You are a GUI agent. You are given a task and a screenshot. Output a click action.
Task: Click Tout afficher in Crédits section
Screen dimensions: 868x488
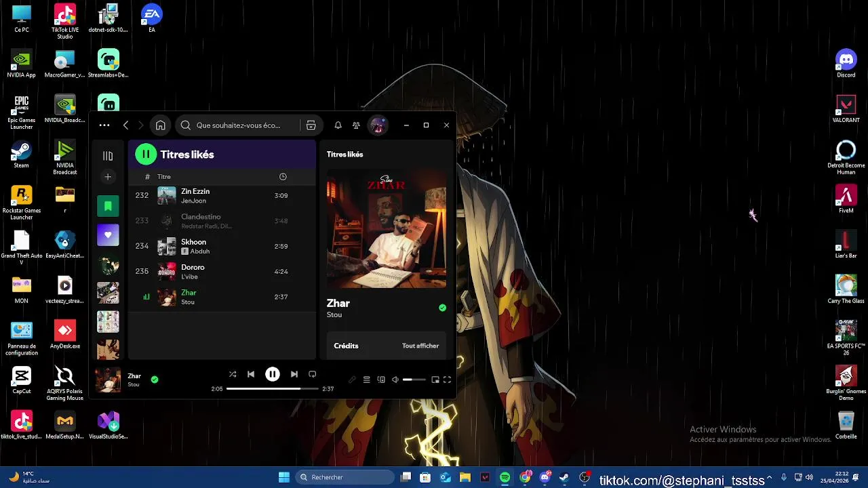coord(420,346)
